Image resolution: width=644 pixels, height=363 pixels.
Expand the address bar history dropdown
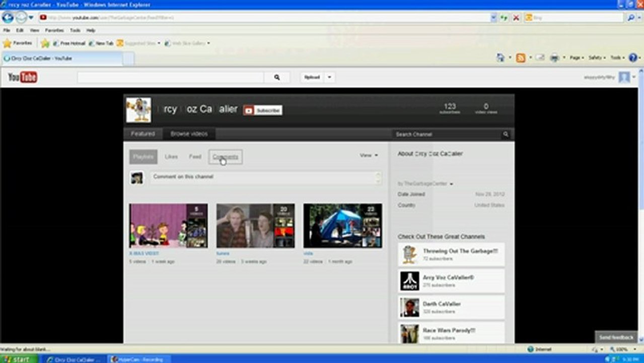coord(493,18)
